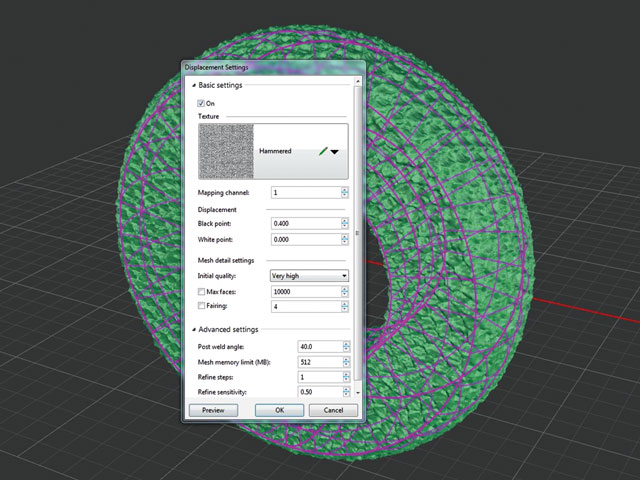
Task: Click the Fairing value field
Action: [306, 307]
